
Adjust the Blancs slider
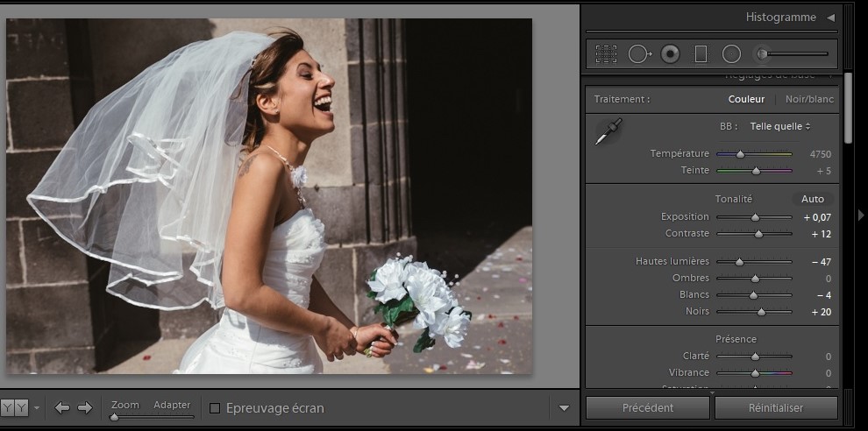[754, 295]
